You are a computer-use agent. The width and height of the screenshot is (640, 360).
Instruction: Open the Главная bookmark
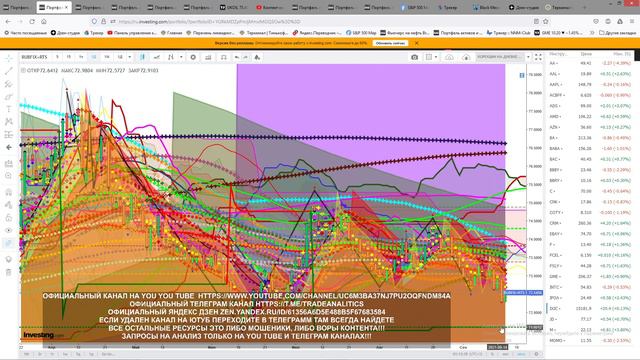[x=171, y=32]
